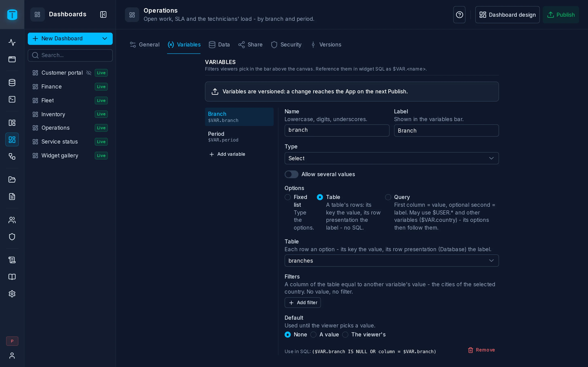Collapse the Dashboards sidebar panel icon
Image resolution: width=588 pixels, height=367 pixels.
103,14
